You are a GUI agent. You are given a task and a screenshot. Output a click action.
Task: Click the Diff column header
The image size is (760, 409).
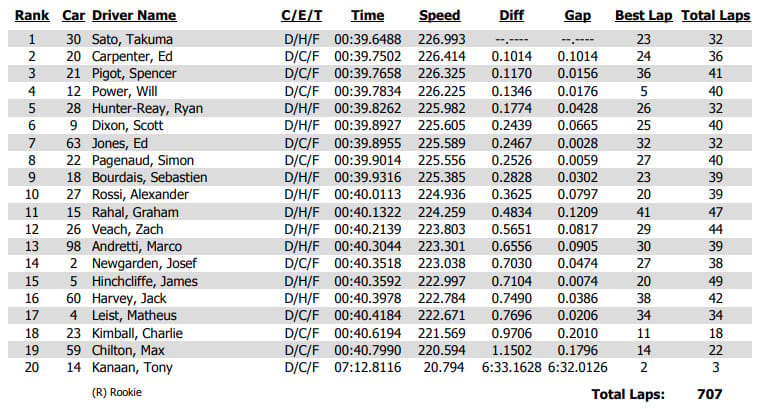[x=511, y=16]
